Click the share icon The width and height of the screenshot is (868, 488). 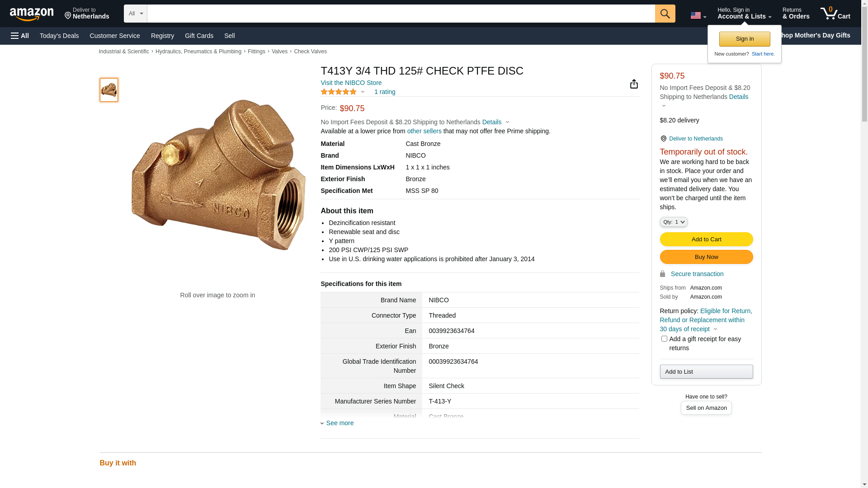coord(634,84)
